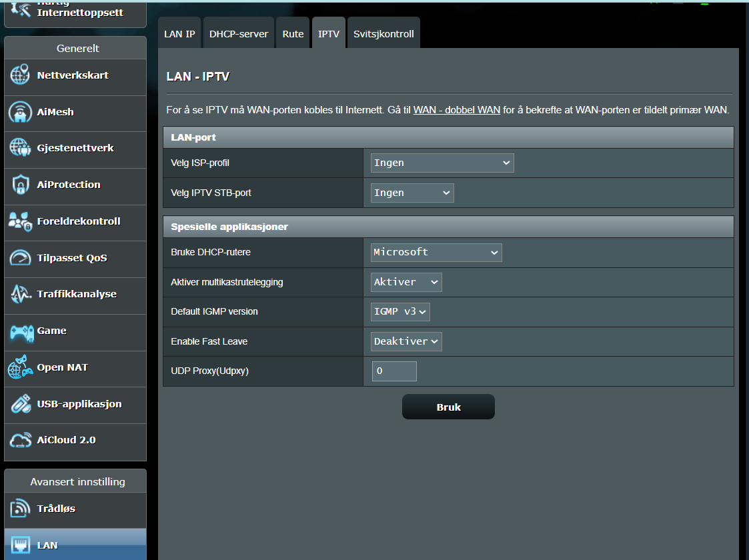Screen dimensions: 749x560
Task: Click the Bruk apply button
Action: point(448,407)
